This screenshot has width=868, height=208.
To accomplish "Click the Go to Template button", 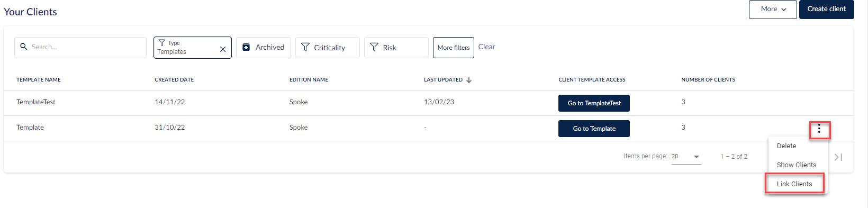I will point(594,129).
